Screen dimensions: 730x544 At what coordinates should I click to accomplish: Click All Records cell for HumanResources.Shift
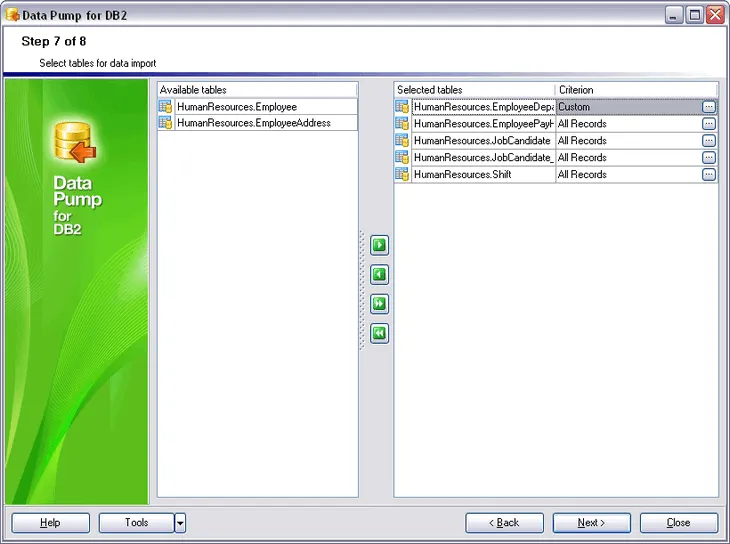[x=629, y=174]
